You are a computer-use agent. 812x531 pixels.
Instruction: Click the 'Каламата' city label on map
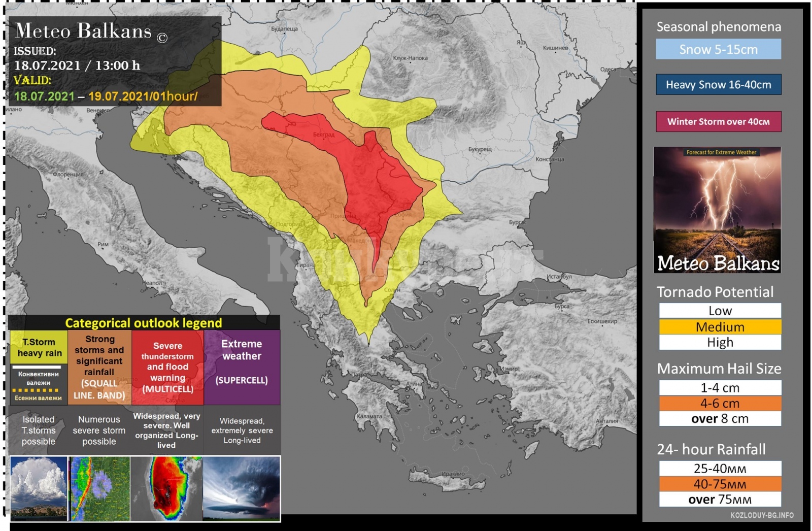click(369, 416)
